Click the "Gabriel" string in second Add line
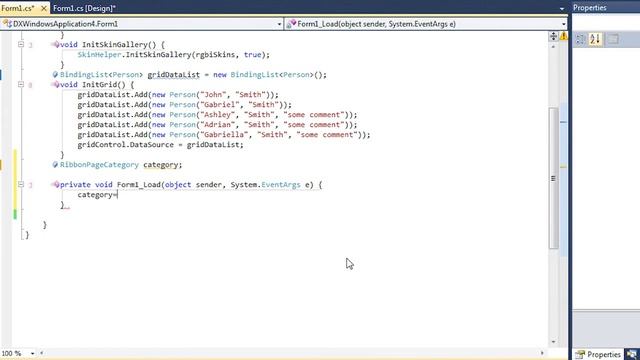Image resolution: width=640 pixels, height=360 pixels. (x=220, y=104)
